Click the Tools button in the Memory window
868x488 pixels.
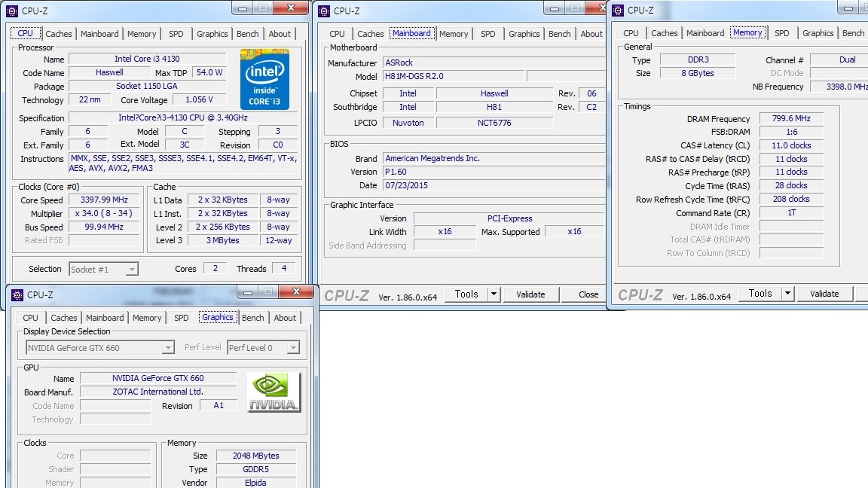(760, 294)
